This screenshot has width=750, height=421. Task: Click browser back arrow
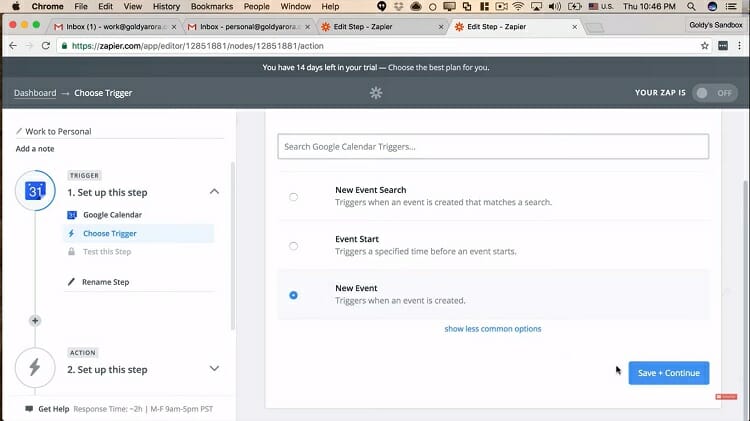point(13,46)
